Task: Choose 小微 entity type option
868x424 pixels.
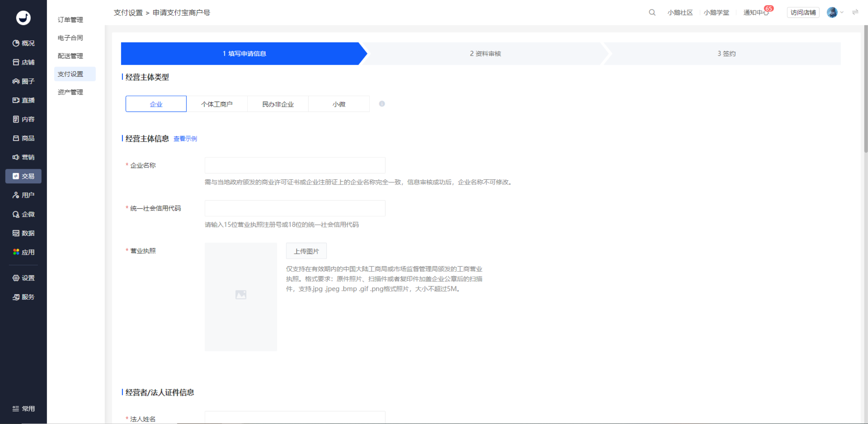Action: click(339, 104)
